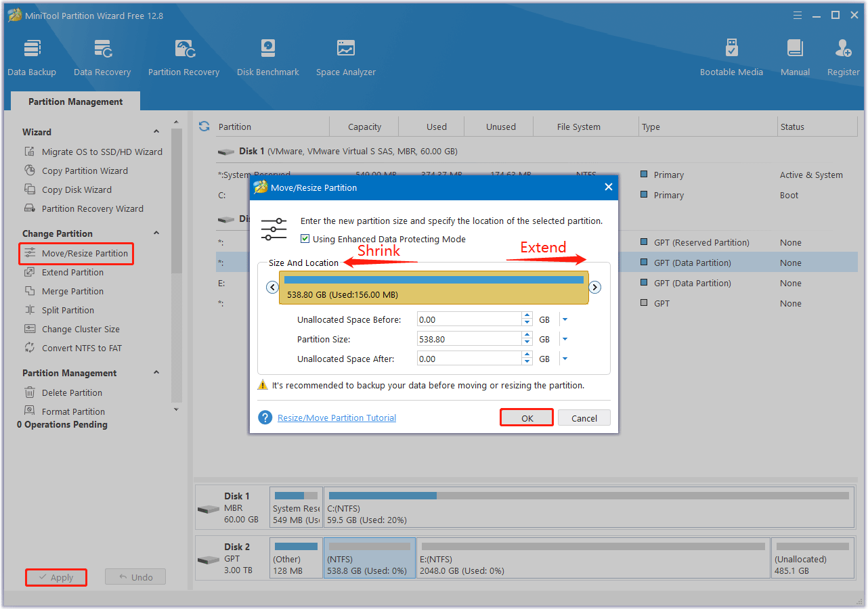Click the yellow partition size bar
868x609 pixels.
(x=433, y=288)
